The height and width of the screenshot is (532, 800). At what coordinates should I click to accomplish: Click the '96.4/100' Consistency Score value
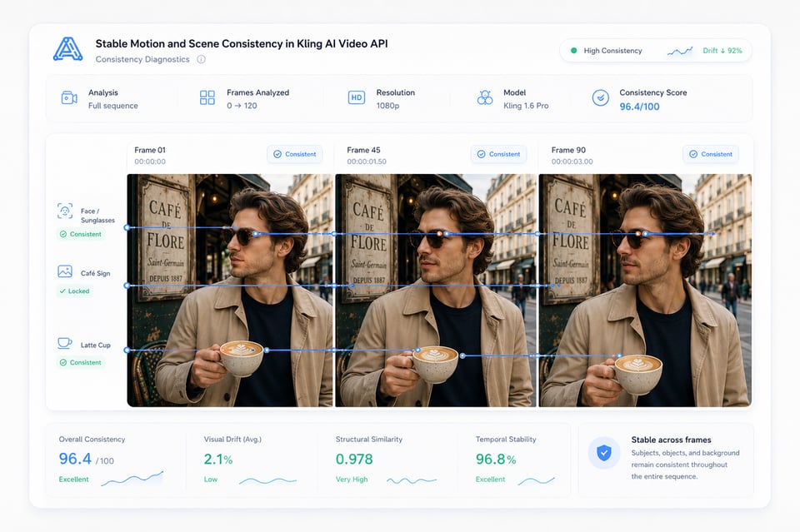[x=639, y=107]
